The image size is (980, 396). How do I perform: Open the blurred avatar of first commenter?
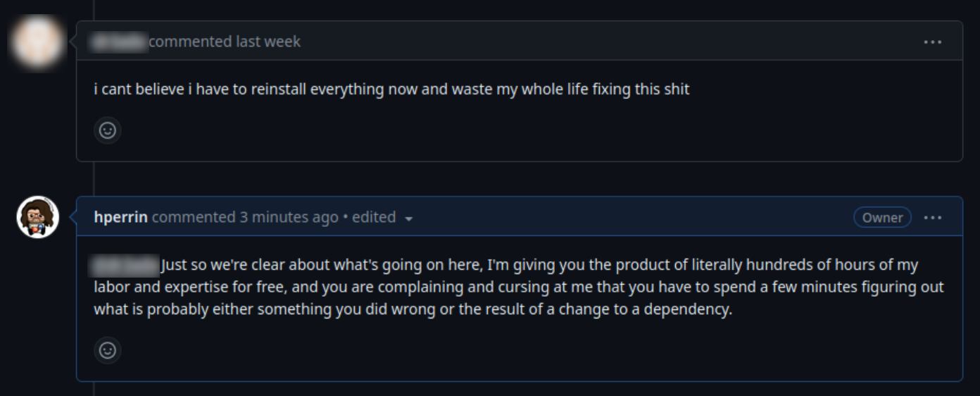click(x=38, y=42)
